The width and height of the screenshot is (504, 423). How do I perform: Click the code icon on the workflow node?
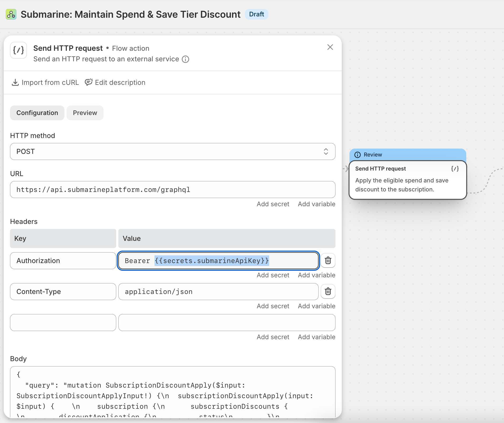(455, 169)
